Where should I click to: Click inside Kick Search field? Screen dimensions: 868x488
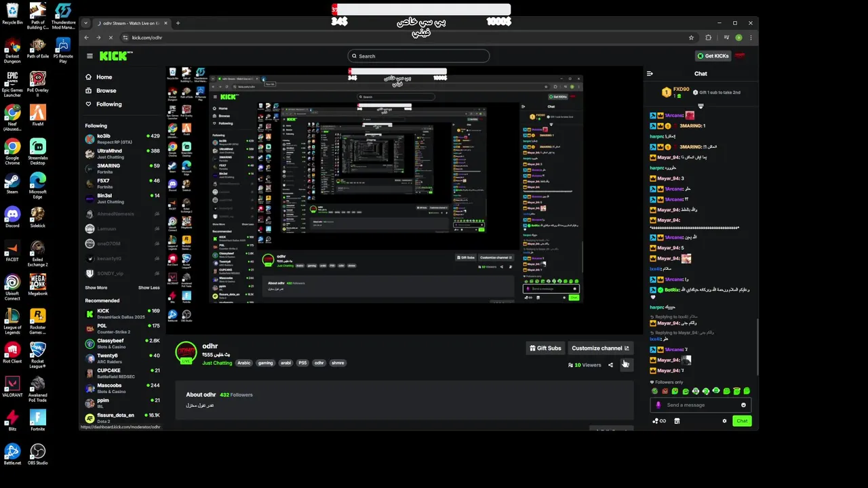point(418,56)
